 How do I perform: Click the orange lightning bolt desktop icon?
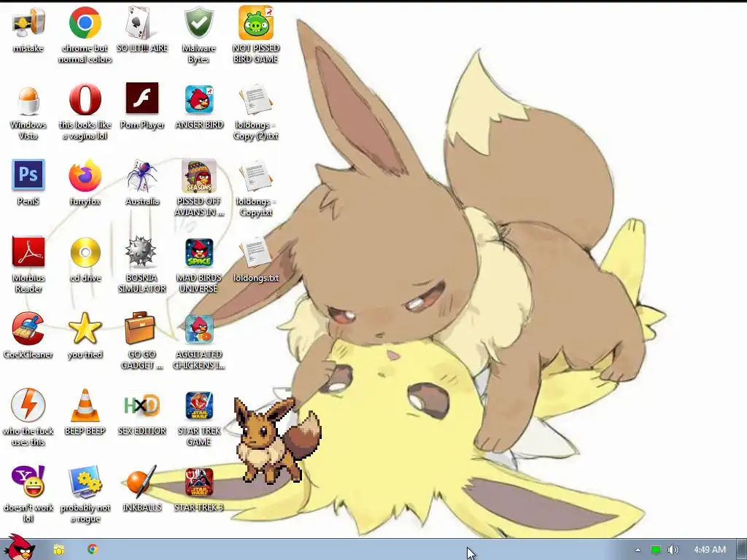pos(28,405)
